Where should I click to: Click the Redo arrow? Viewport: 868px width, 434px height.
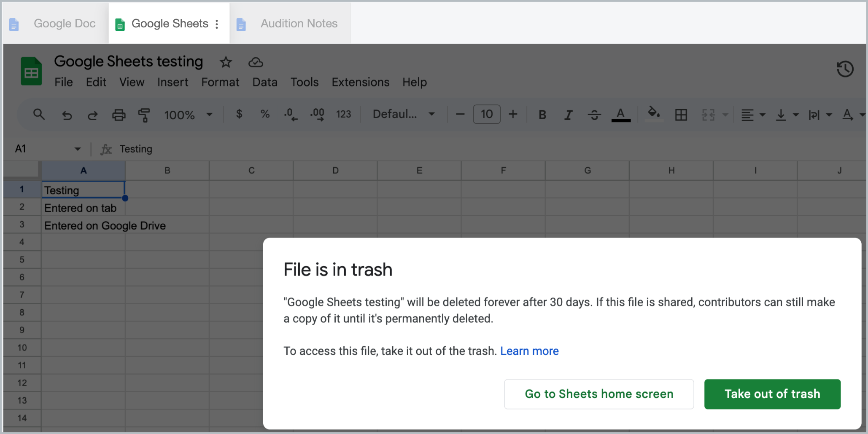point(93,115)
